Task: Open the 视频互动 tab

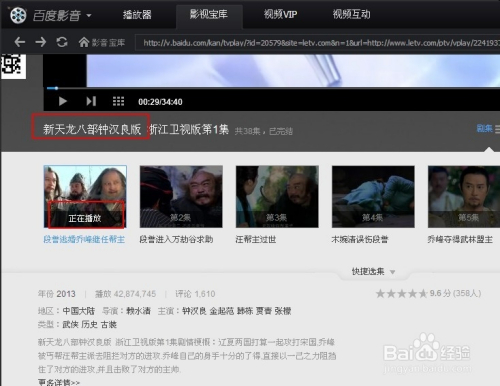Action: (x=351, y=14)
